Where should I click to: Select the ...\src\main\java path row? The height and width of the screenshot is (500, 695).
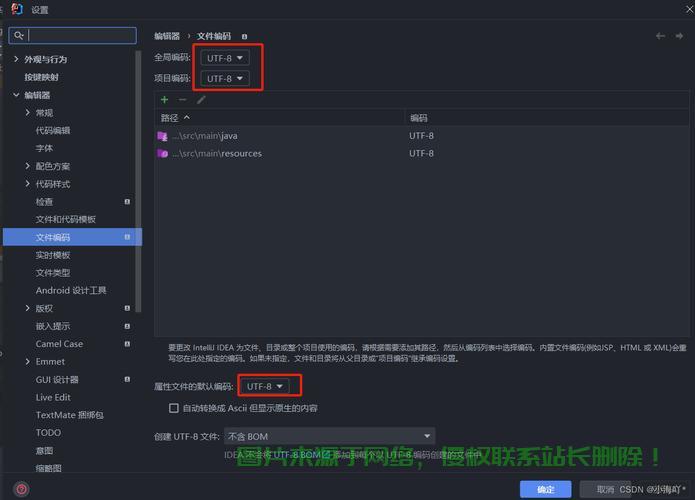(x=422, y=136)
